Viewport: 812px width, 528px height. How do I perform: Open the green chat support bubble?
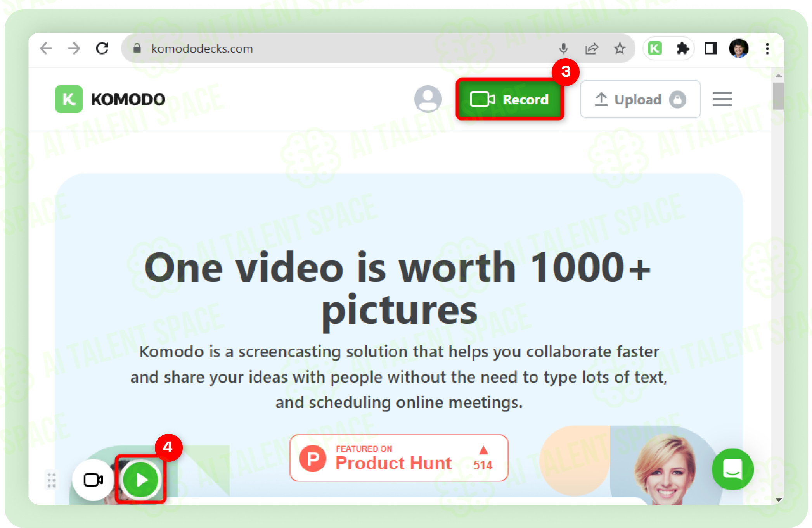point(732,469)
